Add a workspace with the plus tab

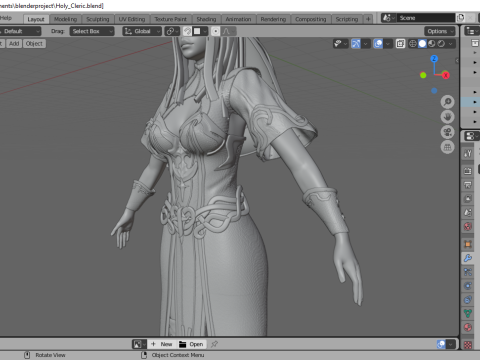368,19
